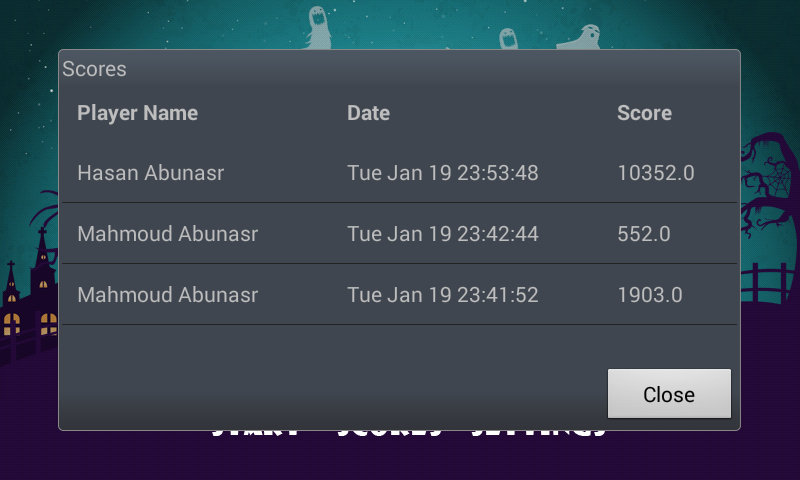Click the score 1903.0
800x480 pixels.
click(x=650, y=295)
